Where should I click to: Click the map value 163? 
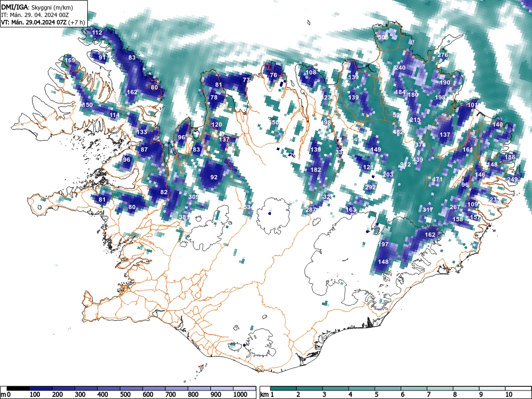point(351,210)
